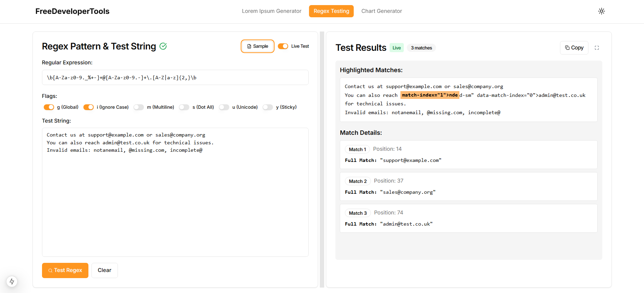Turn off the g (Global) flag
The height and width of the screenshot is (293, 644).
tap(49, 107)
